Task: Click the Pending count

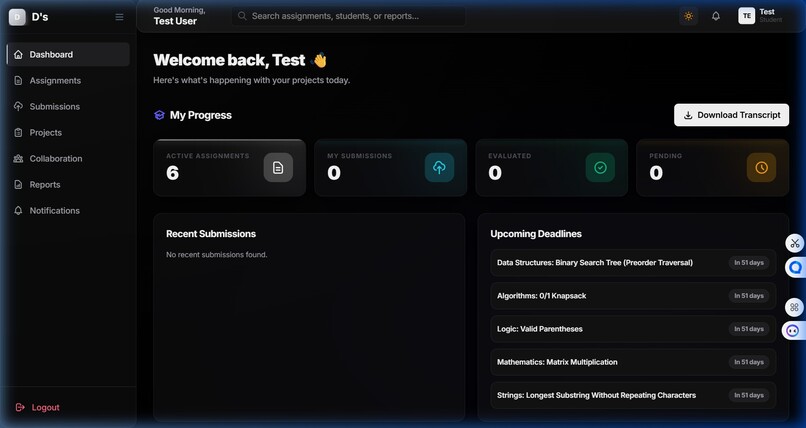Action: (x=656, y=173)
